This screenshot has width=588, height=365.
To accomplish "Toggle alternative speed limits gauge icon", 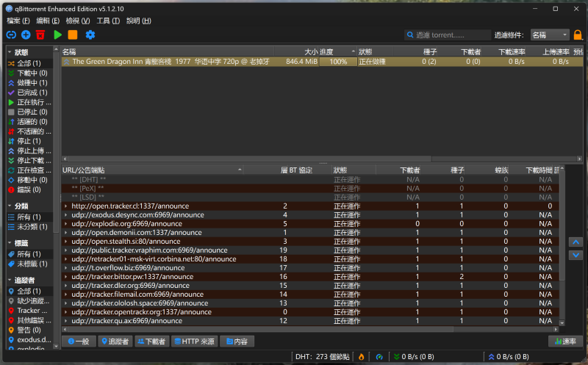I will (x=379, y=357).
